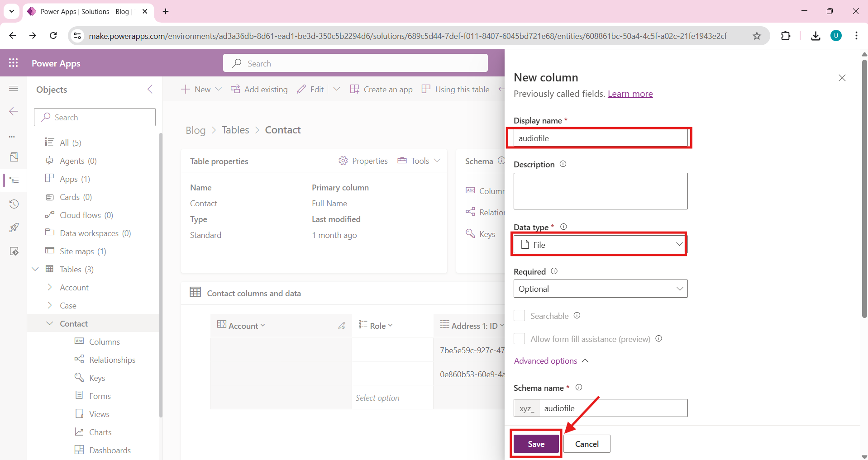Click the hamburger menu icon in left rail

[x=14, y=88]
